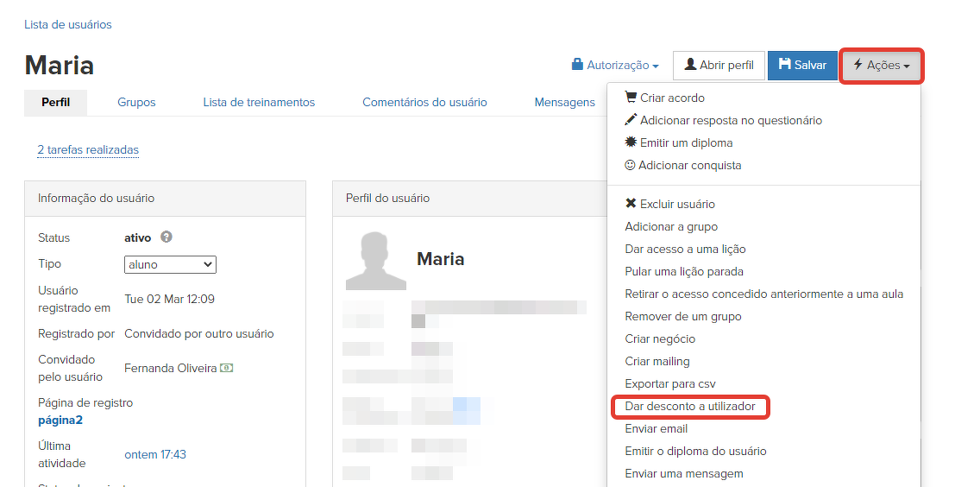Image resolution: width=980 pixels, height=487 pixels.
Task: Click the help icon next to ativo status
Action: click(x=166, y=237)
